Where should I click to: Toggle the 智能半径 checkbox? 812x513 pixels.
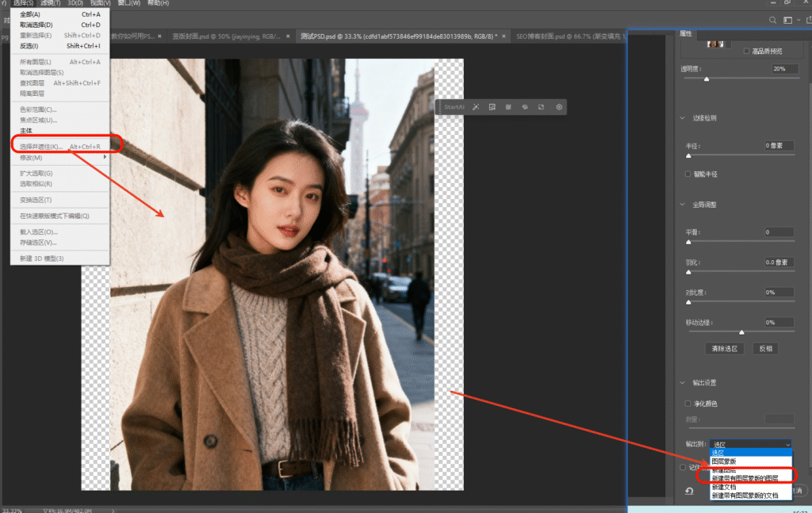(688, 174)
